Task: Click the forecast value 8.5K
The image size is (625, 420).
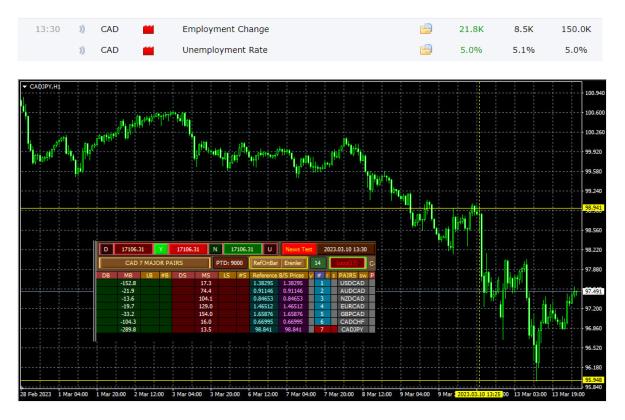Action: tap(523, 29)
